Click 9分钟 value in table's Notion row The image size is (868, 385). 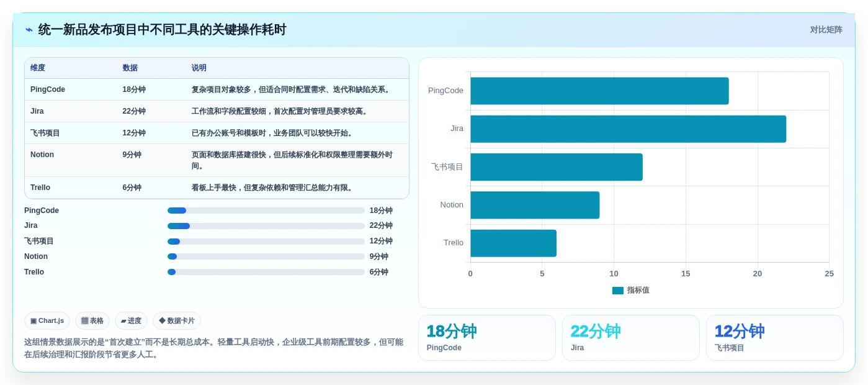132,155
